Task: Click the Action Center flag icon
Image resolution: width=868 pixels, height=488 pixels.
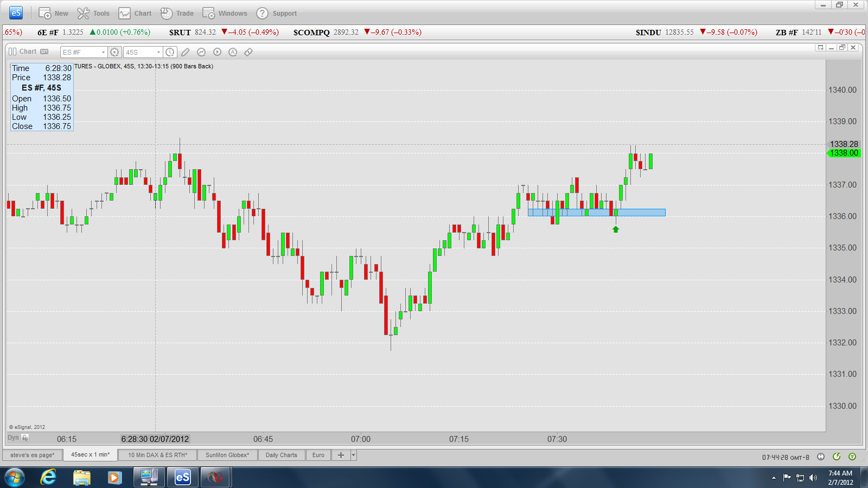Action: pos(787,478)
